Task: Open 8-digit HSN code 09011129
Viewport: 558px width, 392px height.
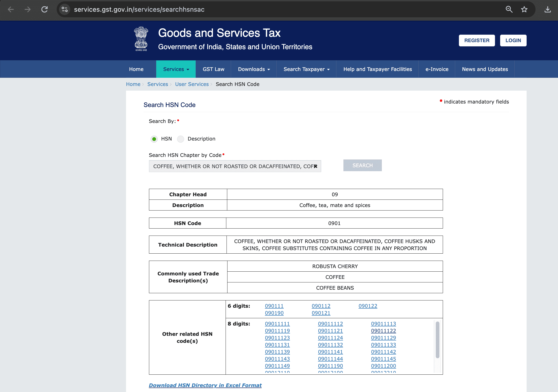Action: tap(383, 338)
